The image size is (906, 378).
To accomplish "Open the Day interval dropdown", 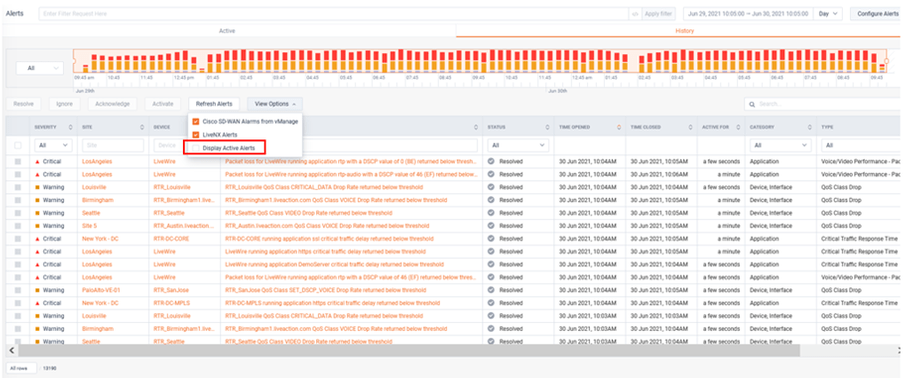I will (x=829, y=13).
